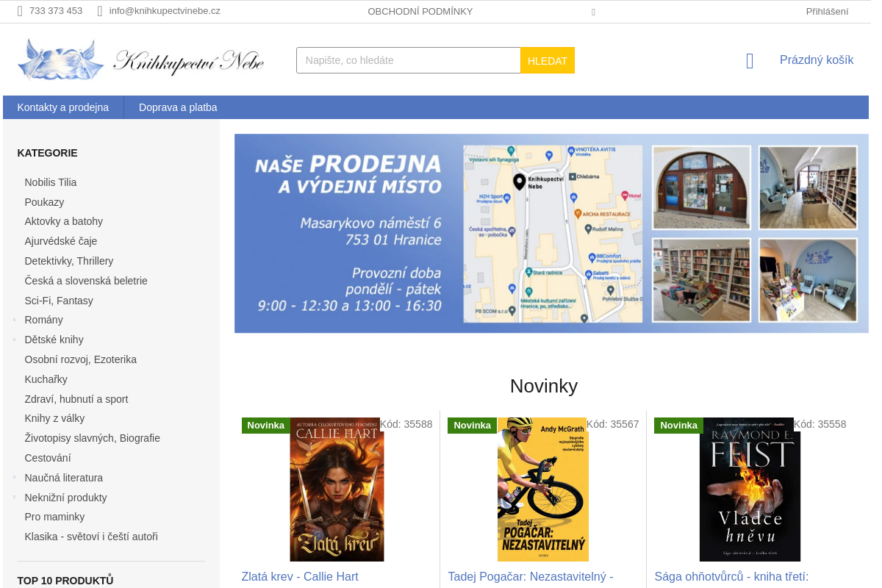Expand the Neknižní produkty category arrow
The image size is (882, 588).
pos(15,497)
